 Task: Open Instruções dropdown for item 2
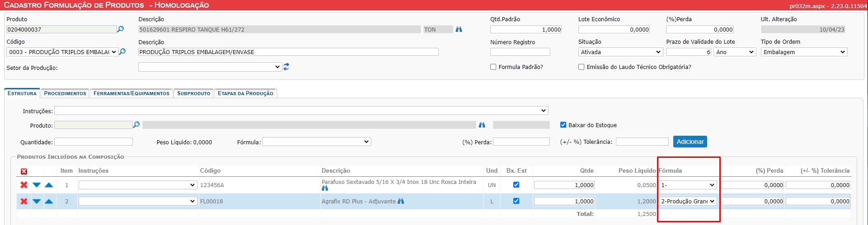pos(138,201)
